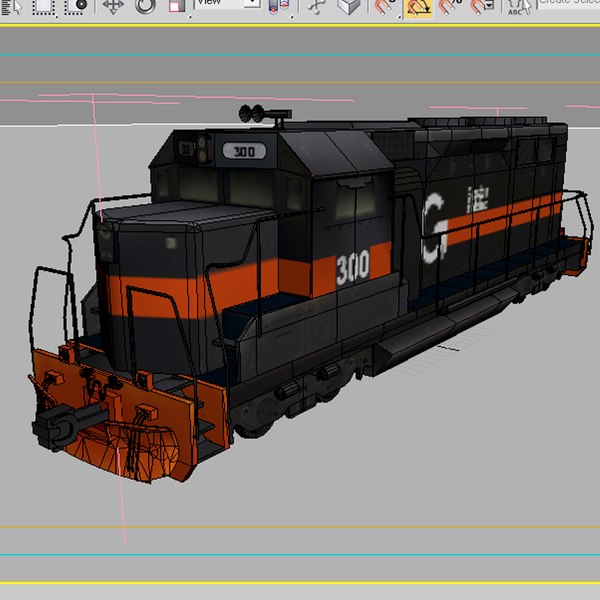Activate the Select and Manipulate tool

pyautogui.click(x=316, y=7)
